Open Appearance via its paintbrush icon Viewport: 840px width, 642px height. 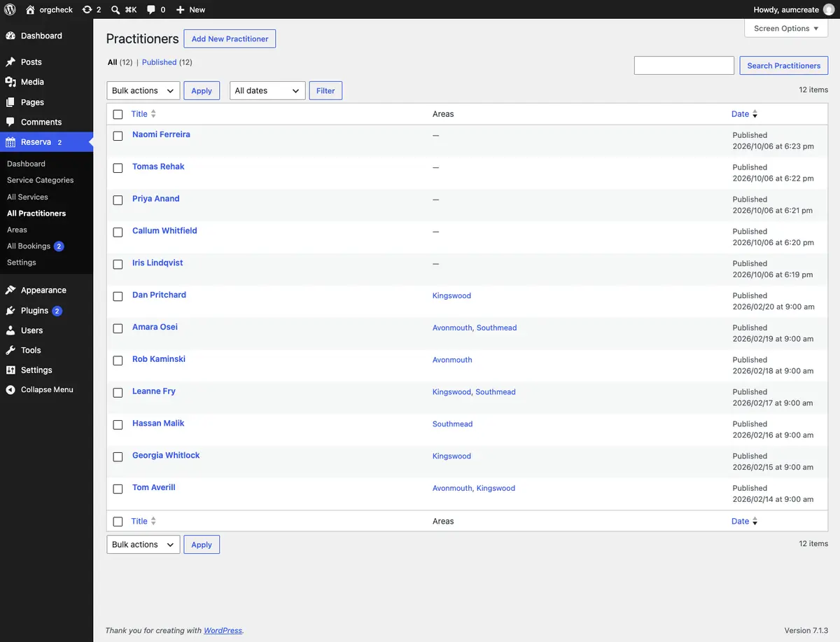(10, 290)
